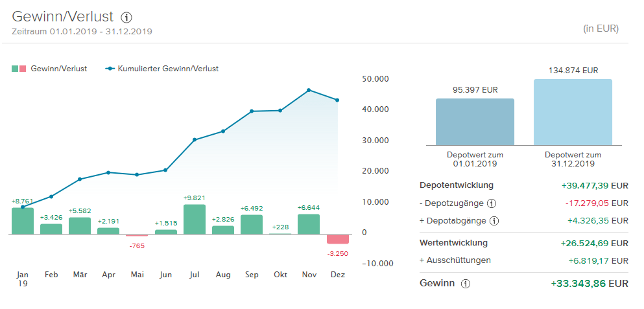This screenshot has width=644, height=309.
Task: Click the November peak point on cumulative line
Action: click(x=309, y=90)
